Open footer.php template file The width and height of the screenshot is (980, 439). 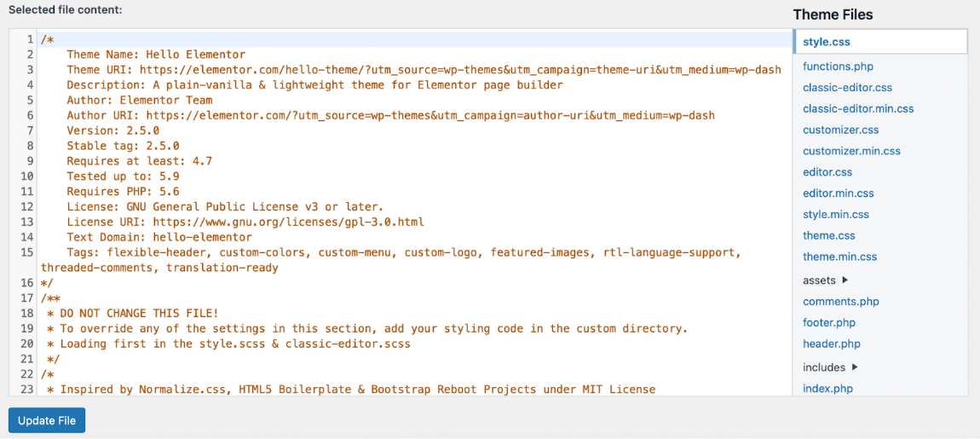[x=828, y=323]
